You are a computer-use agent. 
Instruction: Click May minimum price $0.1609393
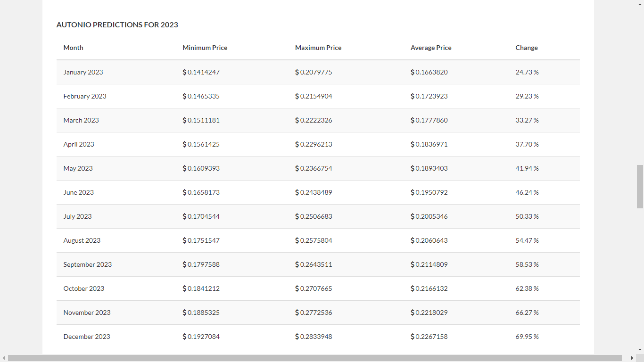click(x=201, y=168)
